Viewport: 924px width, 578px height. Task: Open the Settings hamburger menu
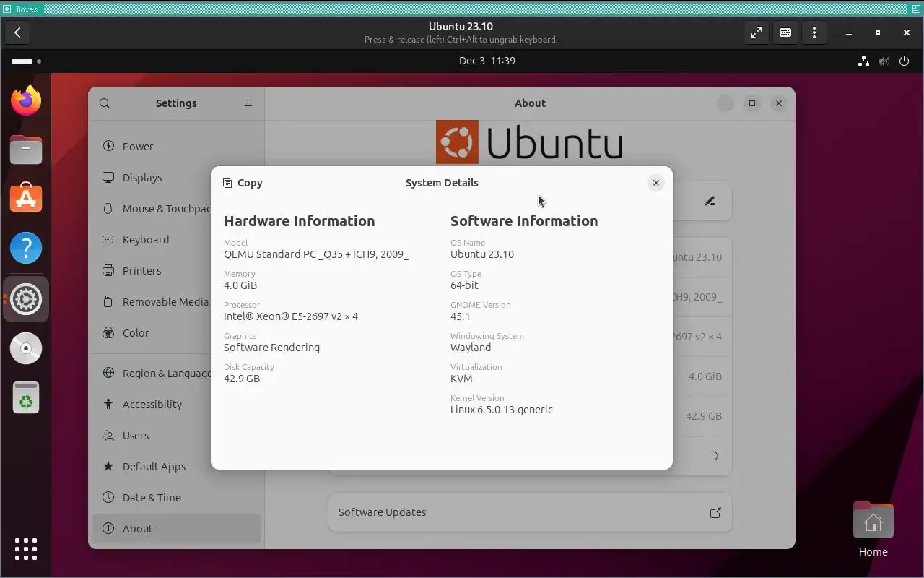click(x=248, y=103)
